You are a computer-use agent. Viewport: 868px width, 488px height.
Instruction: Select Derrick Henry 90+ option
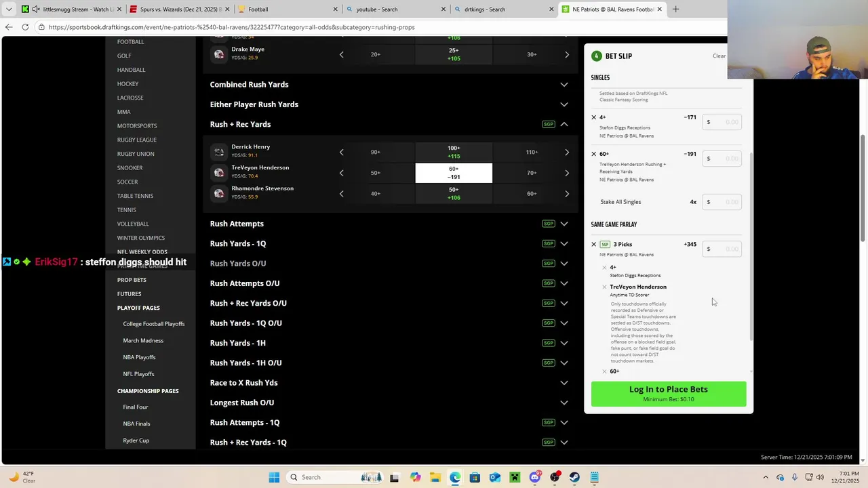pyautogui.click(x=376, y=152)
